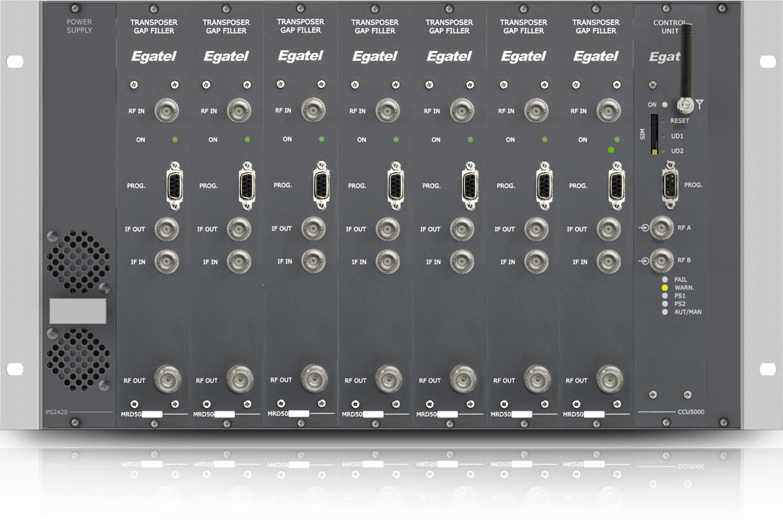
Task: Click the PS1 status LED
Action: 664,295
